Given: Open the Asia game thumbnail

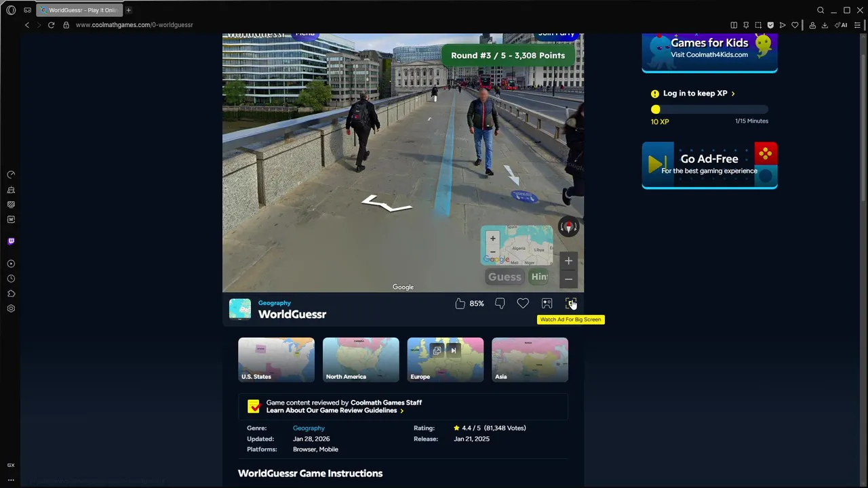Looking at the screenshot, I should pos(530,360).
